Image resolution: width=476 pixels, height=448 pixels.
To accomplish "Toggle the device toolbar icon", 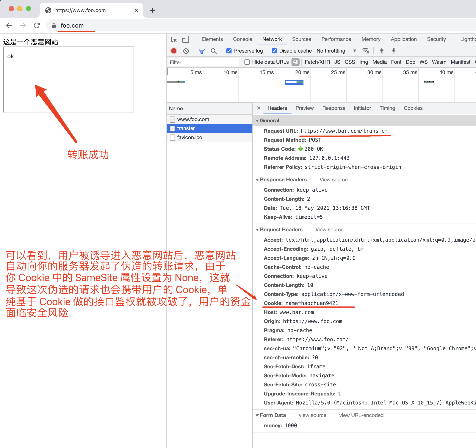I will (x=186, y=39).
